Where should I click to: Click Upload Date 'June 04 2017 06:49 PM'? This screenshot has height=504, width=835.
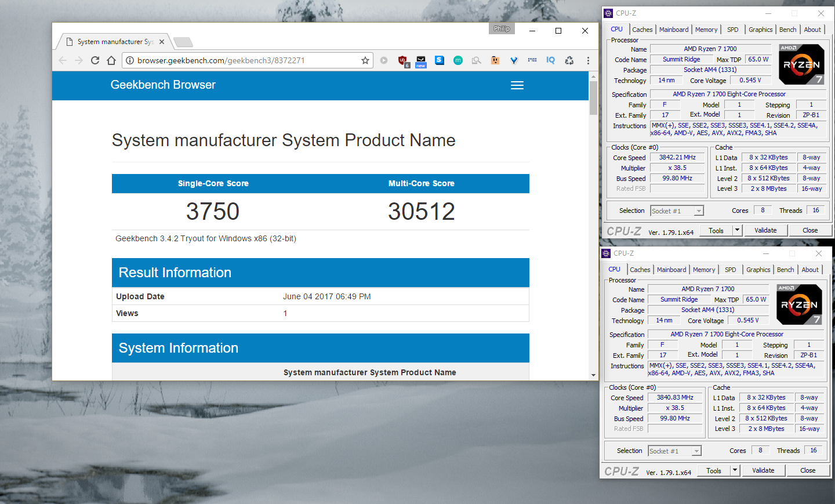tap(327, 296)
